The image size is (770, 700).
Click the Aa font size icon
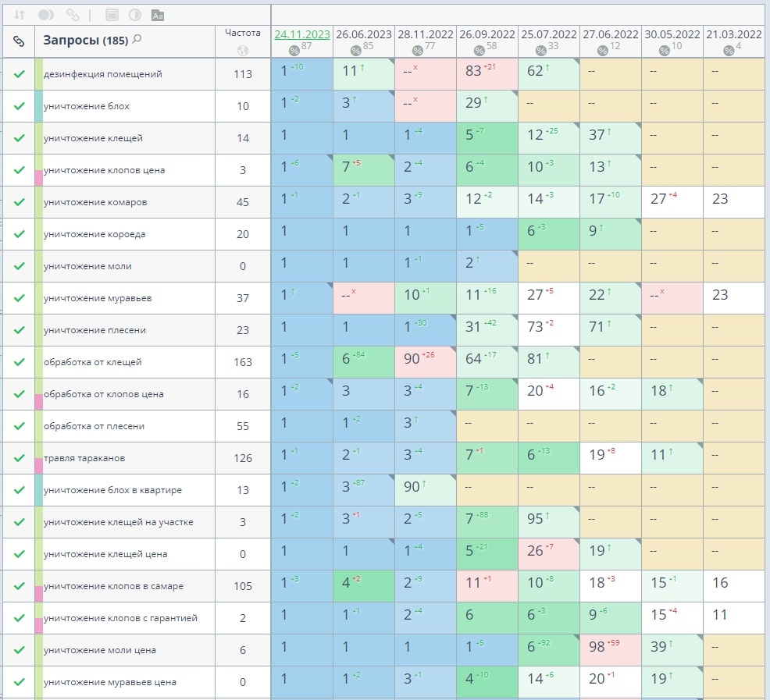pyautogui.click(x=158, y=15)
